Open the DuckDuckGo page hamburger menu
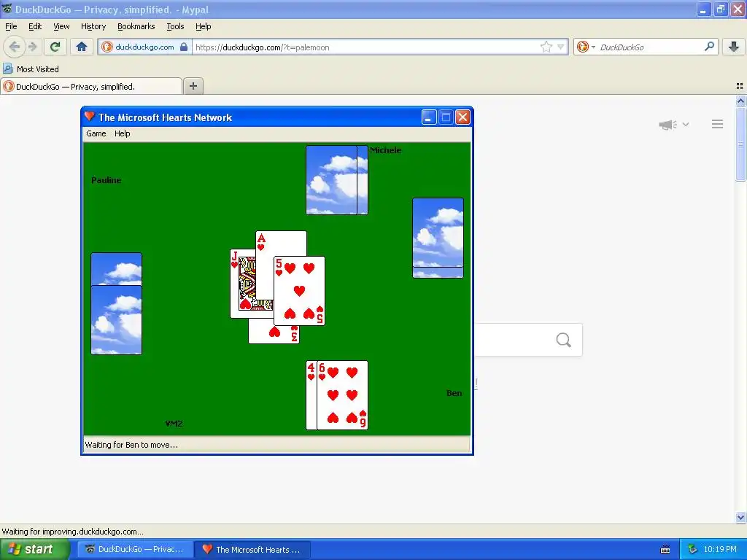 tap(718, 124)
